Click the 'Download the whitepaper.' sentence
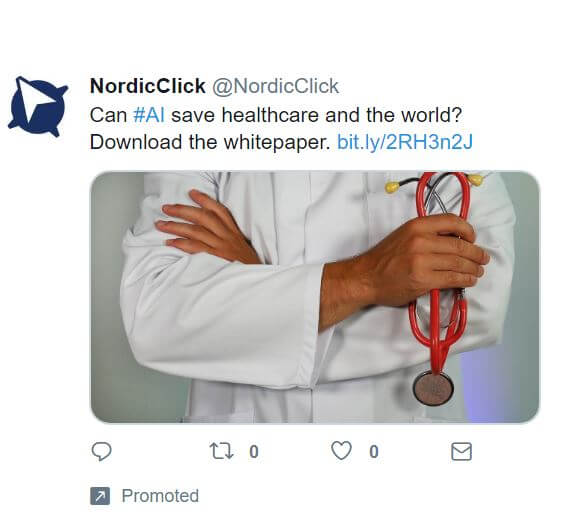This screenshot has width=586, height=521. [x=210, y=142]
